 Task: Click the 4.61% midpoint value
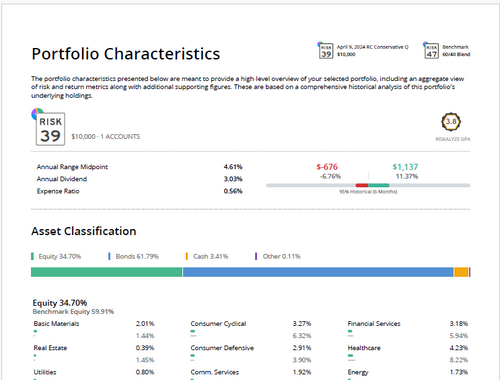click(x=233, y=167)
